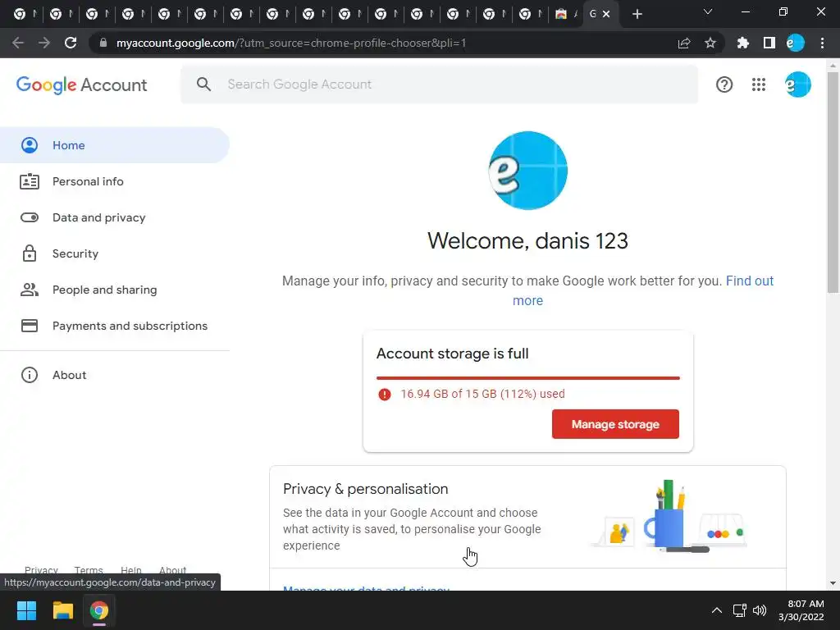Click the 16.94 GB of 15 GB used text
This screenshot has height=630, width=840.
tap(482, 395)
